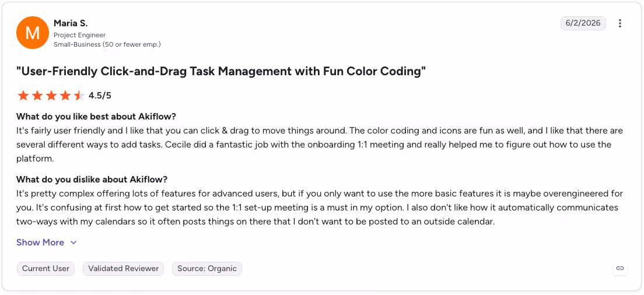Open the three-dot review options menu
This screenshot has width=644, height=295.
click(x=620, y=23)
